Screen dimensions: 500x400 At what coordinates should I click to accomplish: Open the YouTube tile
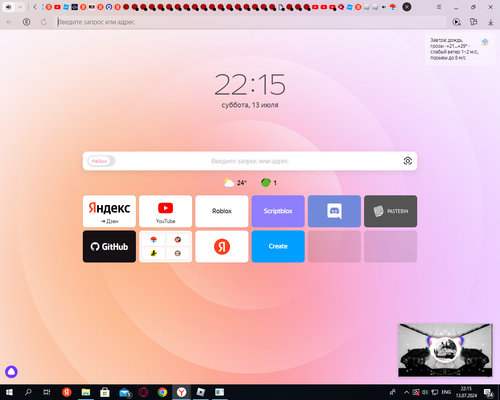[x=166, y=211]
